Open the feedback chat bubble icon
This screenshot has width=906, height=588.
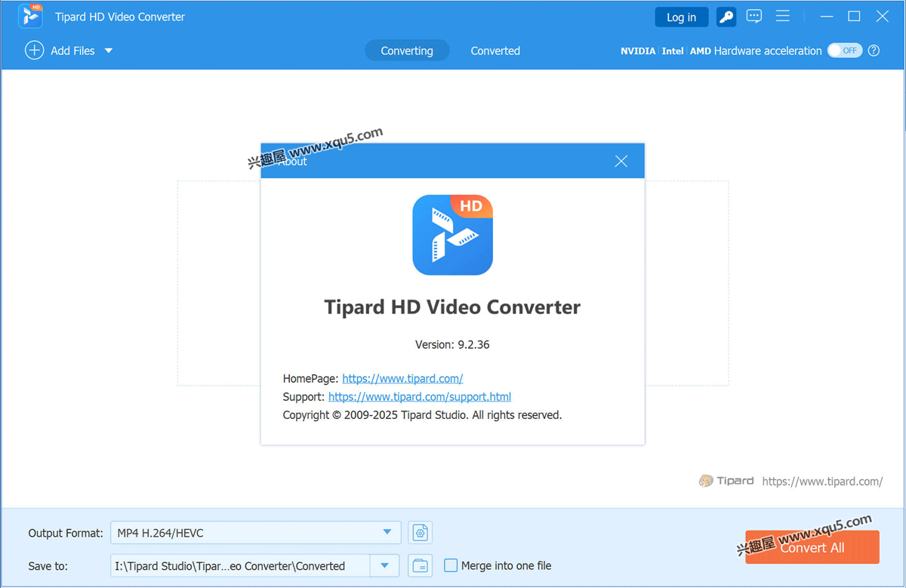coord(753,17)
